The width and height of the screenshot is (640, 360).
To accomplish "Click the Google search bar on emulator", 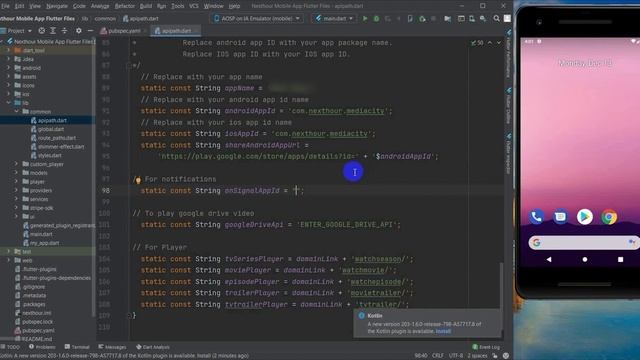I will 584,243.
